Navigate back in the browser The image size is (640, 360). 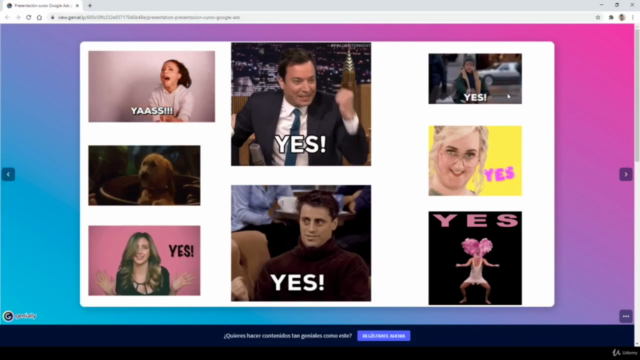point(7,18)
